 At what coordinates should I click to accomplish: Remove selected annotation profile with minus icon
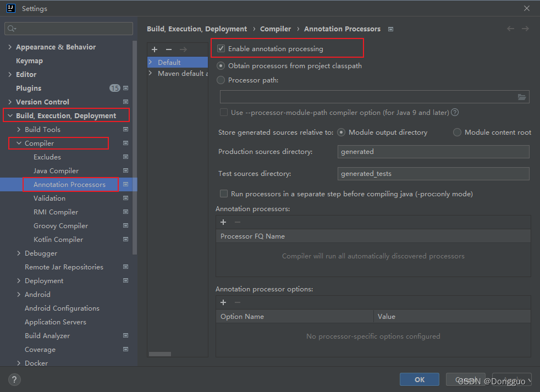pyautogui.click(x=169, y=49)
